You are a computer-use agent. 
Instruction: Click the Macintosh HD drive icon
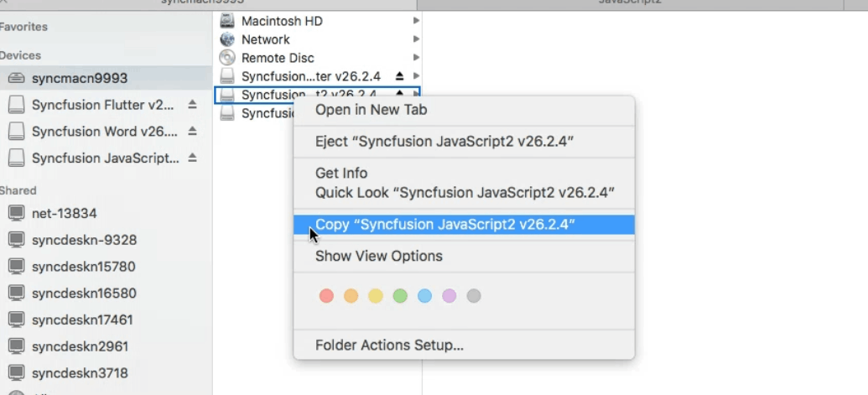[x=227, y=21]
